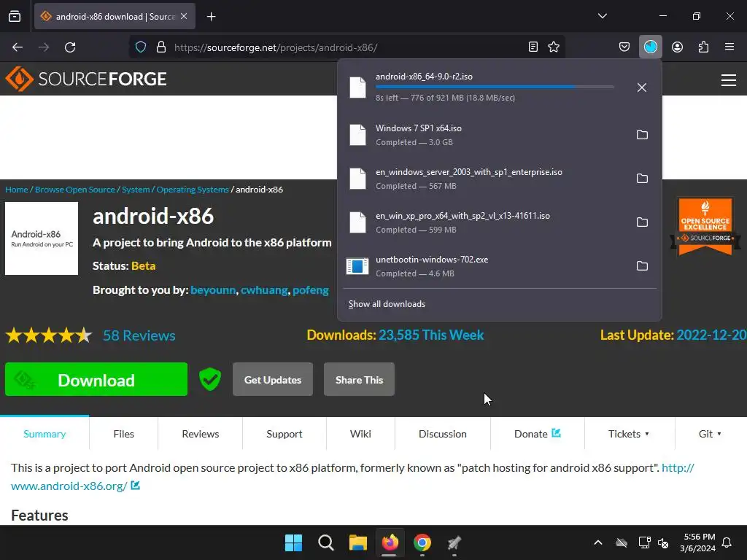This screenshot has width=747, height=560.
Task: Open the 58 Reviews link
Action: 139,335
